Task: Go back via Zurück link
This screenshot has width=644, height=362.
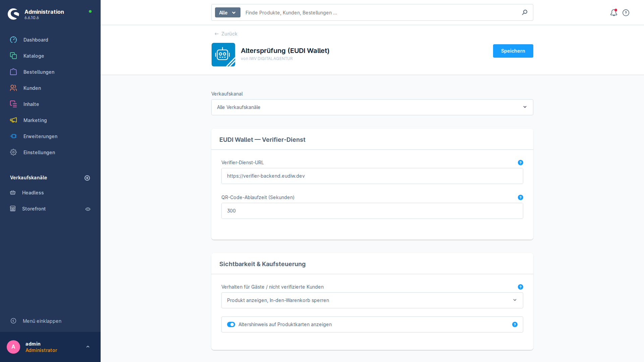Action: tap(226, 34)
